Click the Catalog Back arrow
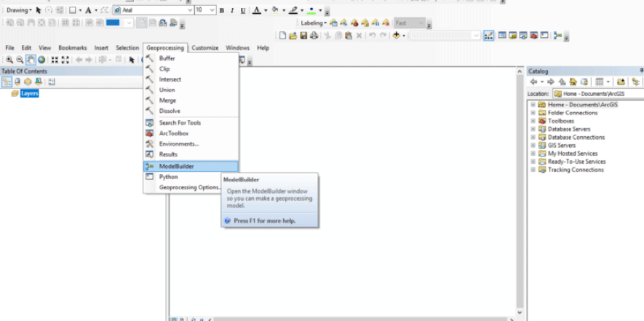 click(x=533, y=82)
